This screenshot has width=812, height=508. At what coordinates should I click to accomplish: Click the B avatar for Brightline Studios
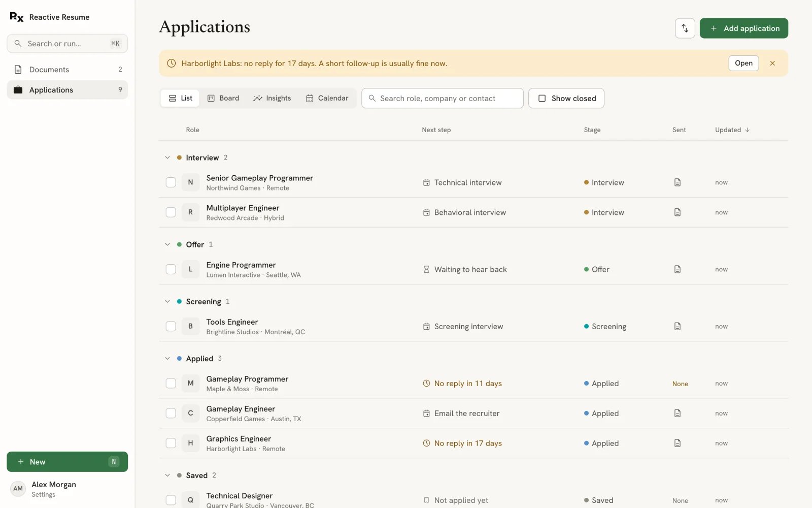click(190, 326)
